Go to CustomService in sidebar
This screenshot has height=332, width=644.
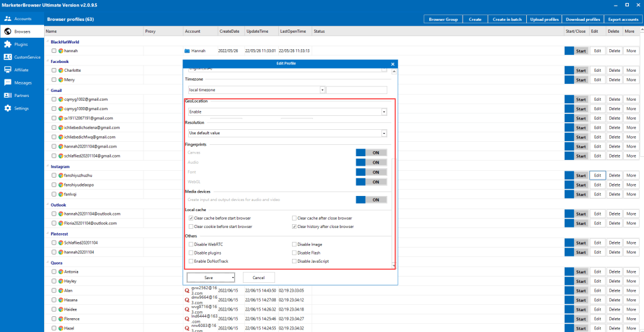[23, 57]
